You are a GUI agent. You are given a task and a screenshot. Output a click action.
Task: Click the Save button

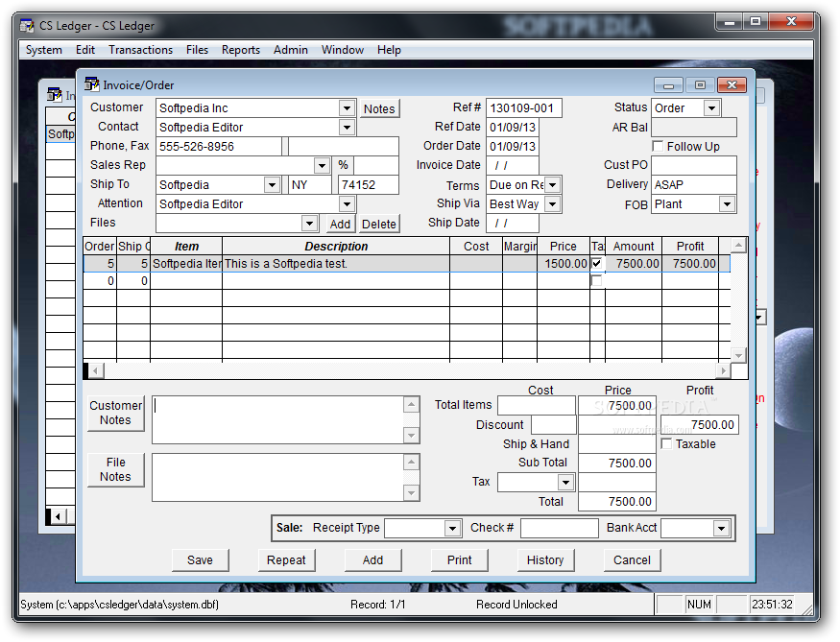coord(200,560)
